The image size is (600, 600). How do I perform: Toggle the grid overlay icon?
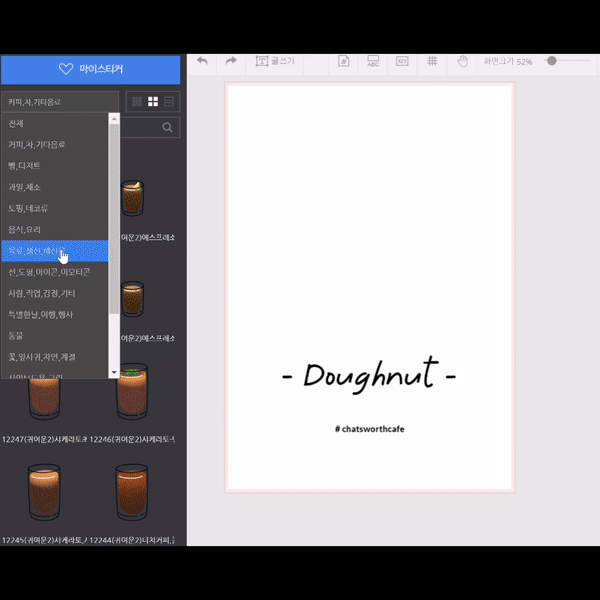[432, 61]
